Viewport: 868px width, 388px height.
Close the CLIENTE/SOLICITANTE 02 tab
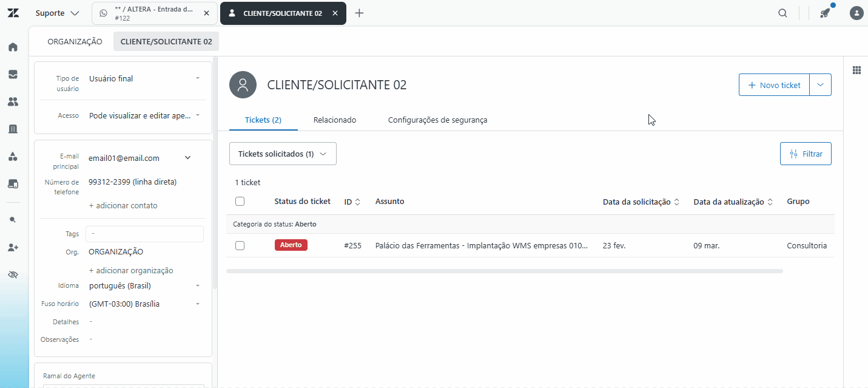336,13
